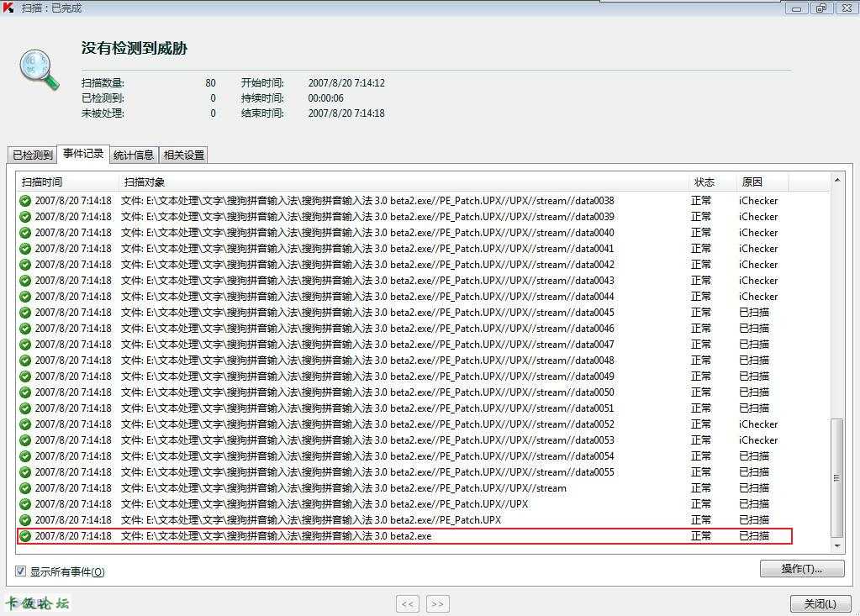Click green check icon of data0047 row
This screenshot has width=860, height=616.
click(x=25, y=345)
